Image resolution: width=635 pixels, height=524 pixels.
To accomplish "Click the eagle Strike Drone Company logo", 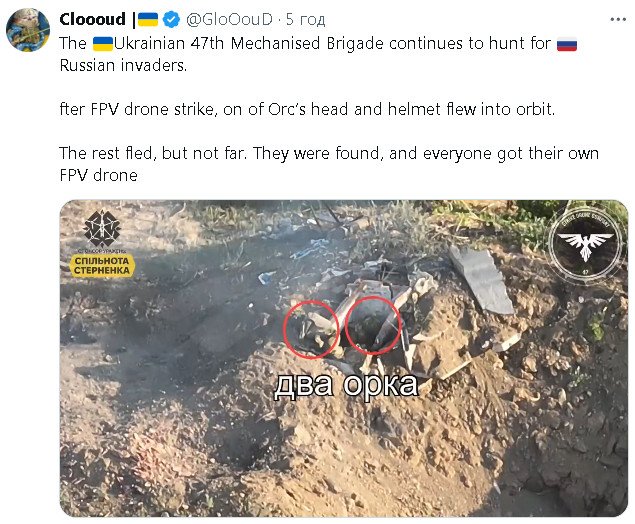I will pyautogui.click(x=585, y=243).
